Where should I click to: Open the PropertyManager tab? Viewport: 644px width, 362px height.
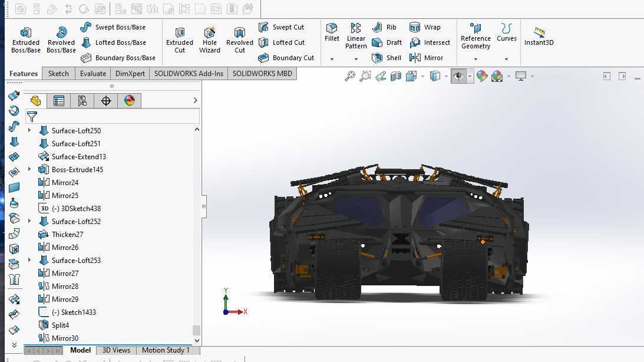tap(59, 101)
